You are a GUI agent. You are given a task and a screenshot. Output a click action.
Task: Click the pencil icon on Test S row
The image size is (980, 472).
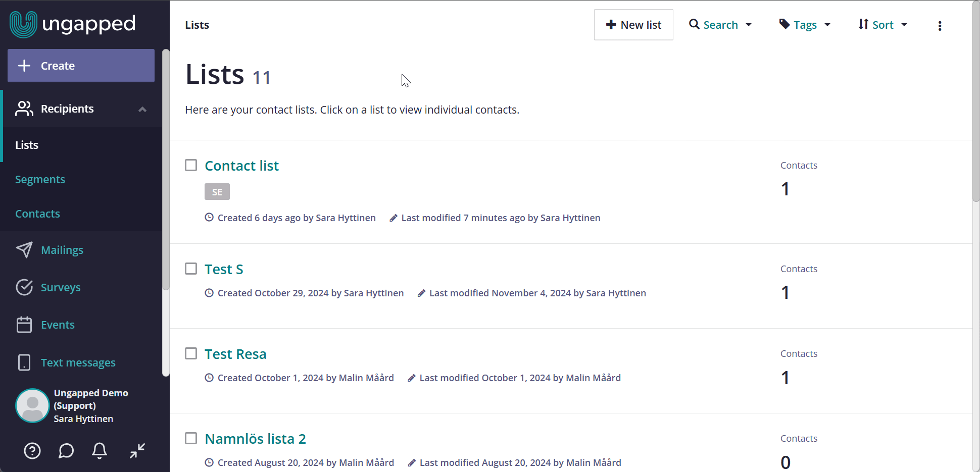(x=421, y=293)
